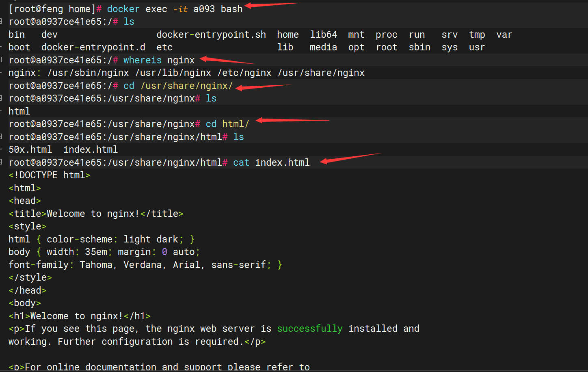This screenshot has width=588, height=372.
Task: Click the '<title>Welcome to nginx!</title>' line
Action: click(x=96, y=214)
